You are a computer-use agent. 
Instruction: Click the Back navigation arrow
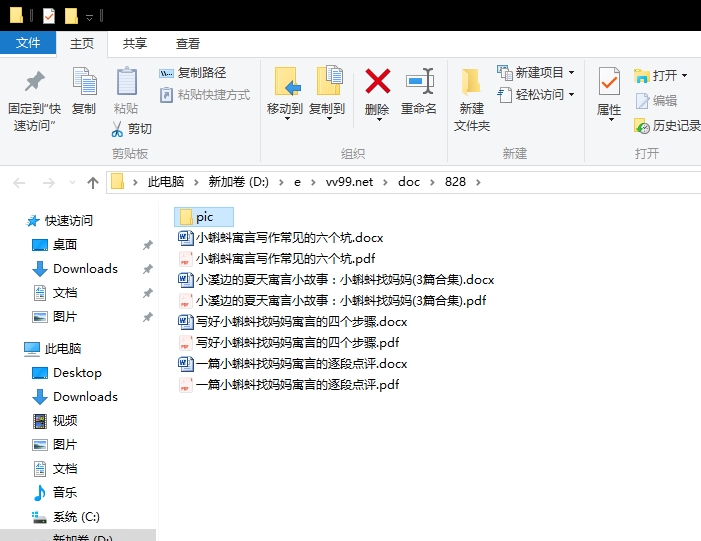point(19,182)
